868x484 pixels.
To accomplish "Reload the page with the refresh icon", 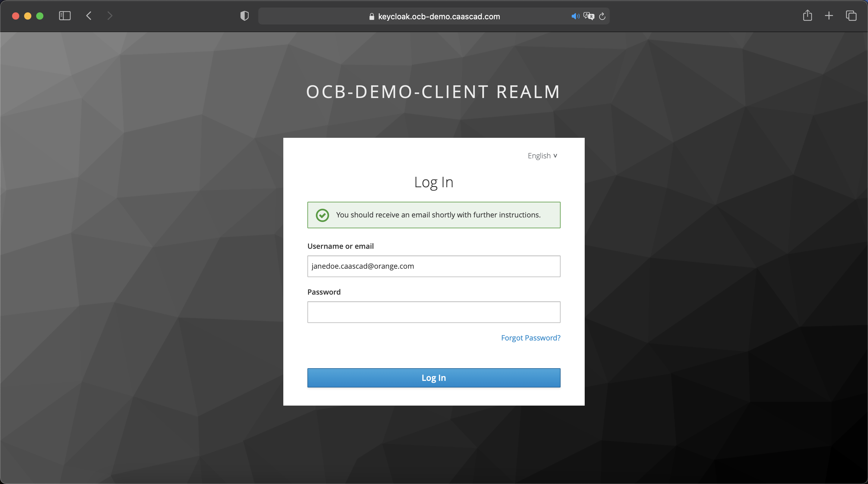I will coord(602,16).
